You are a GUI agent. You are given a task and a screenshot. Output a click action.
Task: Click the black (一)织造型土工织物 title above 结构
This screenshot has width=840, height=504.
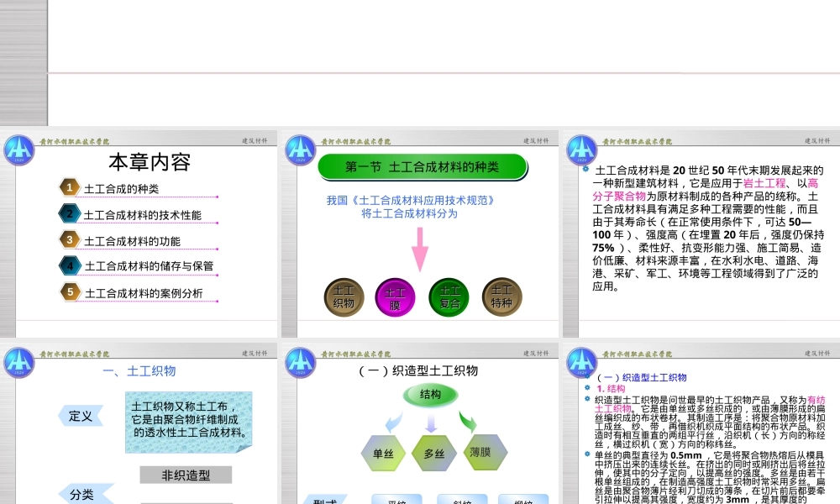pyautogui.click(x=417, y=370)
